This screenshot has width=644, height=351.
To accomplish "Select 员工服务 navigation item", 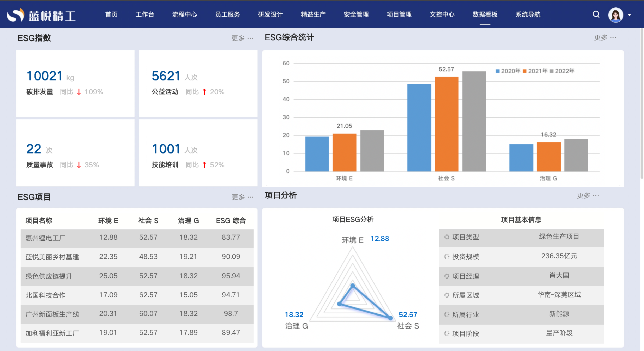I will (x=228, y=14).
